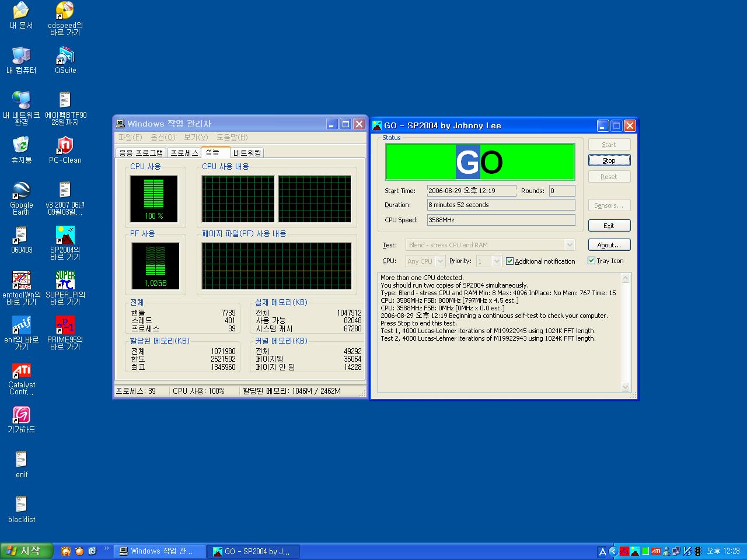
Task: Click the Stop button in SP2004
Action: [x=609, y=160]
